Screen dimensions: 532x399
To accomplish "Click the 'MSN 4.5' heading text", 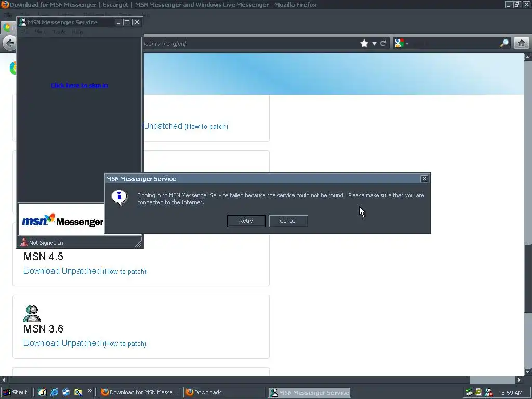I will point(44,257).
